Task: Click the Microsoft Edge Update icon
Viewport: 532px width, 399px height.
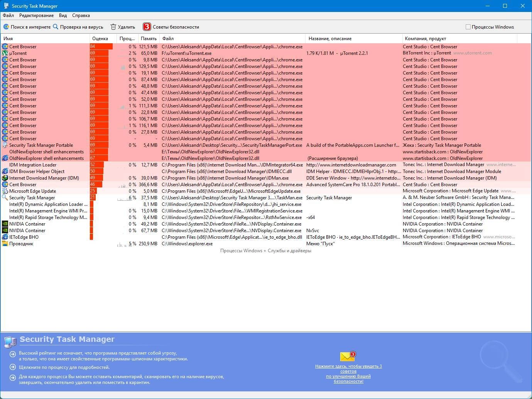Action: tap(5, 191)
